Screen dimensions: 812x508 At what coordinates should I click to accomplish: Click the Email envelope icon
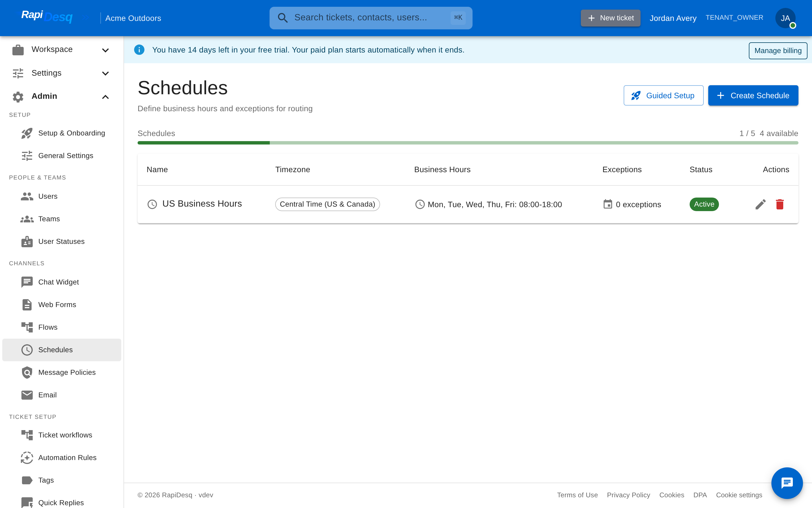pos(27,395)
